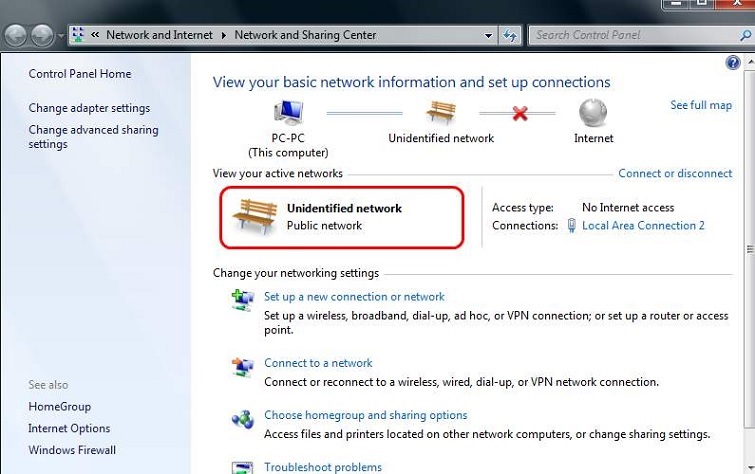Refresh the Control Panel page
The width and height of the screenshot is (755, 474).
tap(511, 36)
